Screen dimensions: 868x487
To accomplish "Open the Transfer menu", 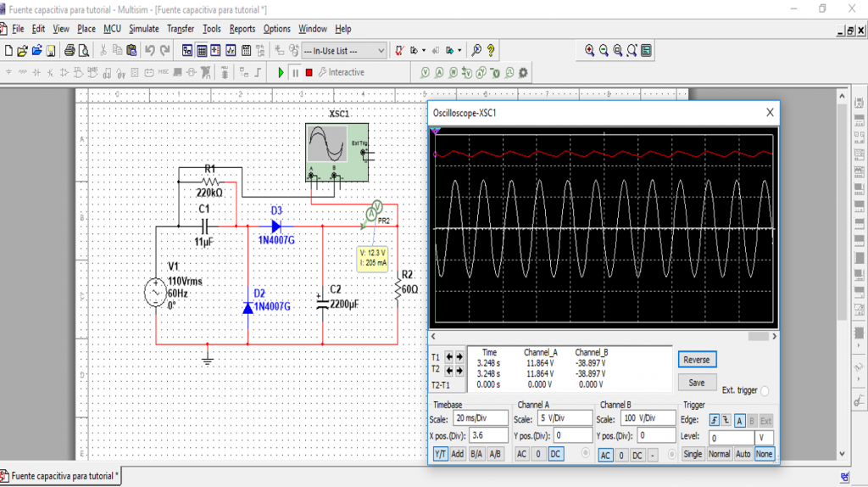I will click(x=181, y=29).
